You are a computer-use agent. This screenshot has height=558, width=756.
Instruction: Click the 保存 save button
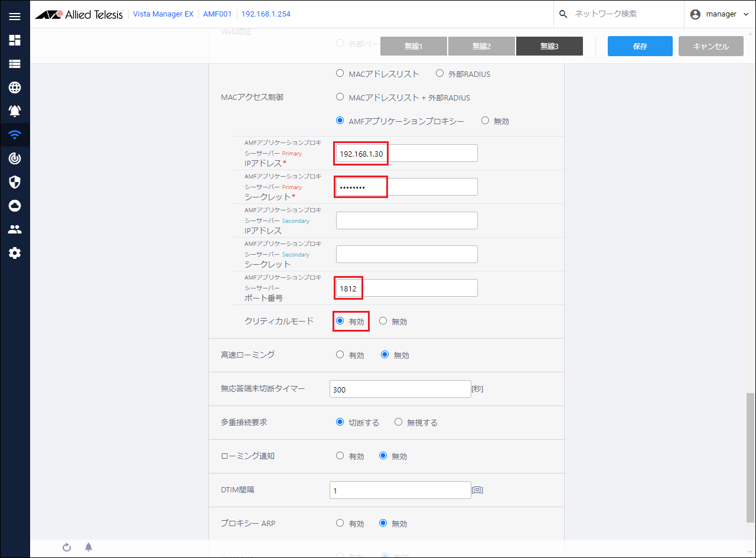pos(640,46)
